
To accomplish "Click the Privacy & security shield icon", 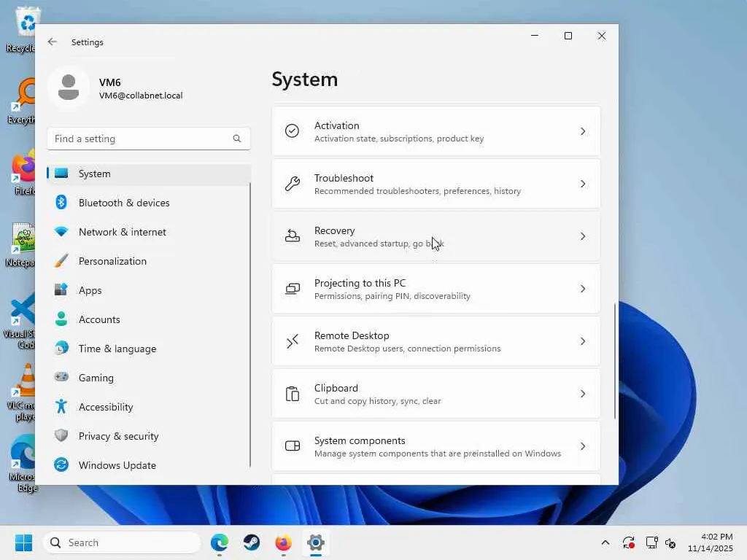I will (61, 435).
